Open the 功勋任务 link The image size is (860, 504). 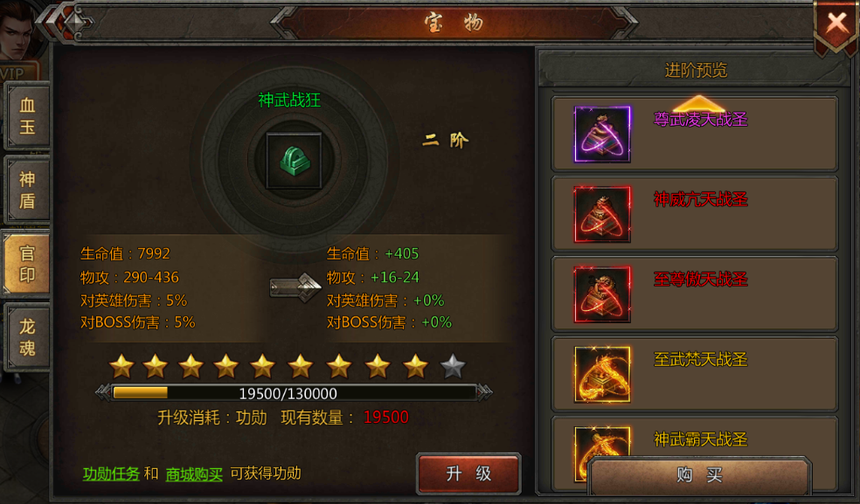click(x=111, y=473)
